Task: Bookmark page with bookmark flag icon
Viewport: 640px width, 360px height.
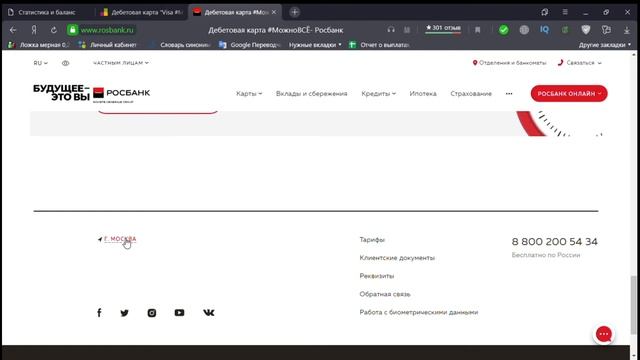Action: point(478,30)
